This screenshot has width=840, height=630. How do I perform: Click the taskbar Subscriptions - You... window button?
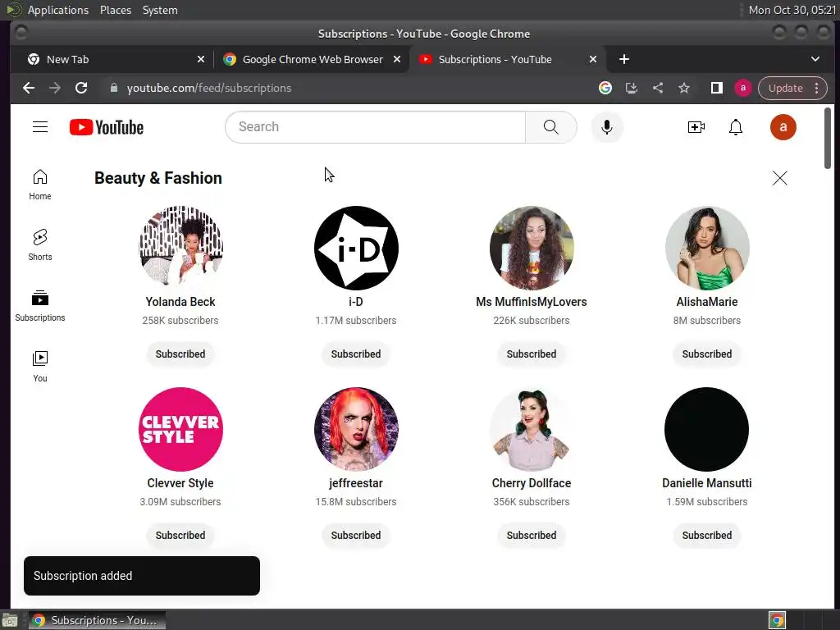point(97,620)
